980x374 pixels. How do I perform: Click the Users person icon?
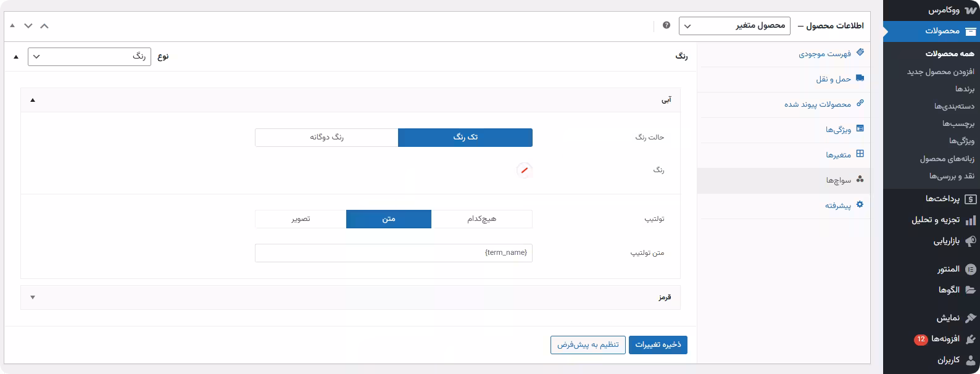[x=971, y=360]
